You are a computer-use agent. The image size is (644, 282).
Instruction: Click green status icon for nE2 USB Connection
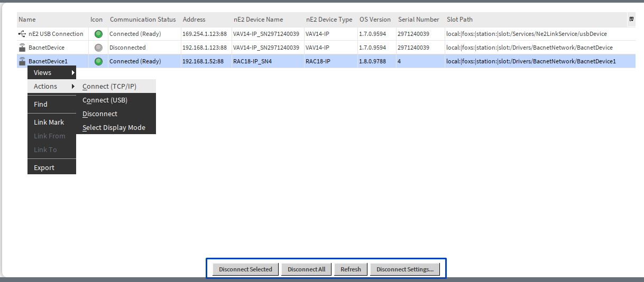click(x=98, y=34)
